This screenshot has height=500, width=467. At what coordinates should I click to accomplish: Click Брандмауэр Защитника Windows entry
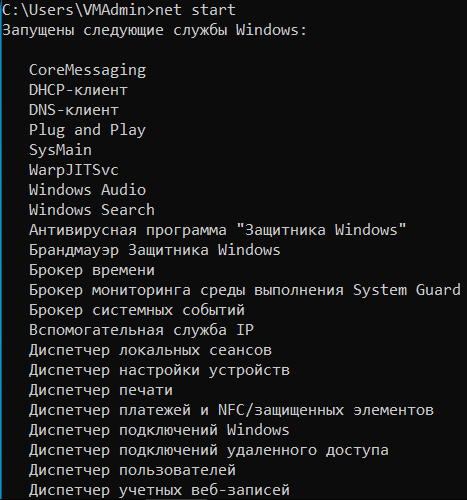pyautogui.click(x=155, y=250)
